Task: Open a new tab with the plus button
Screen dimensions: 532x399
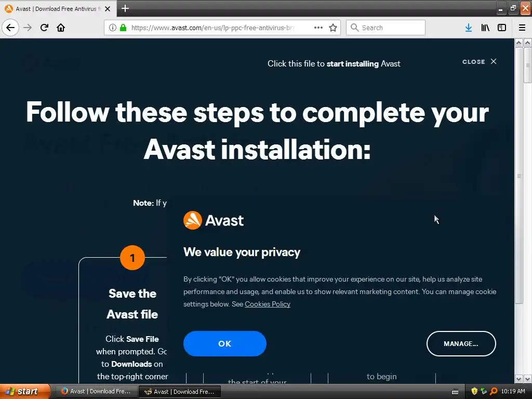Action: coord(125,8)
